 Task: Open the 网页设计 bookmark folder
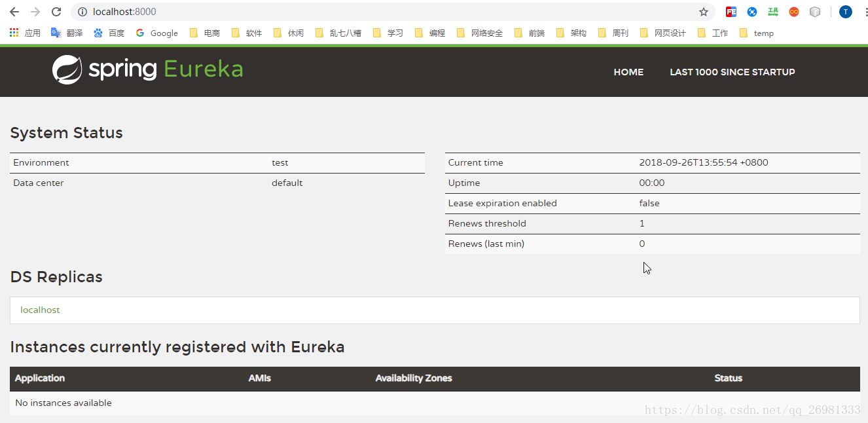tap(663, 33)
